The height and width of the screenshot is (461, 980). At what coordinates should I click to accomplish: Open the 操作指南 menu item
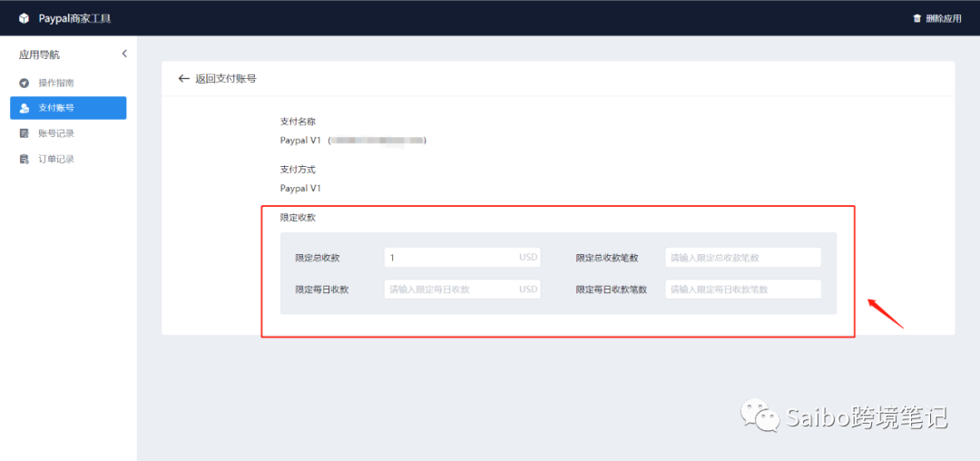pos(68,83)
